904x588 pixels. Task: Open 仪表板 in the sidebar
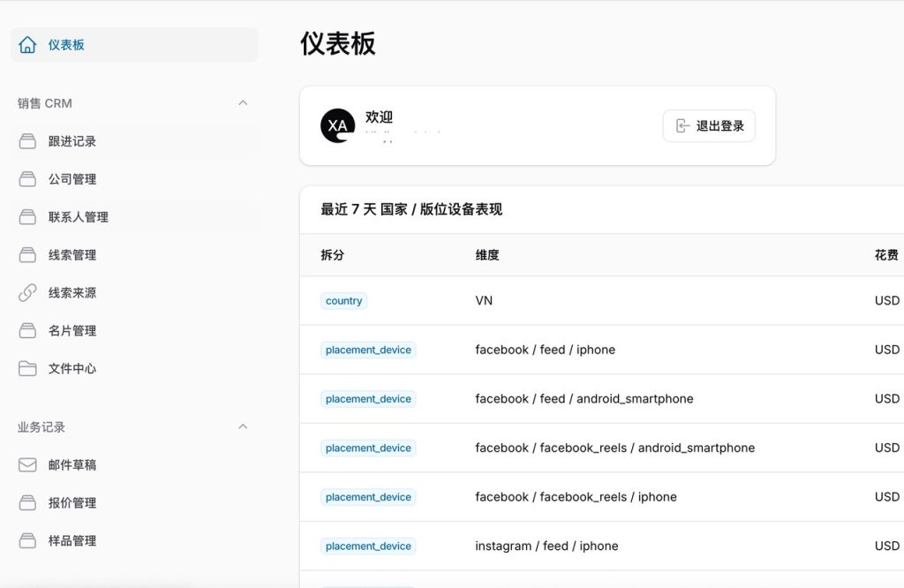pyautogui.click(x=134, y=45)
